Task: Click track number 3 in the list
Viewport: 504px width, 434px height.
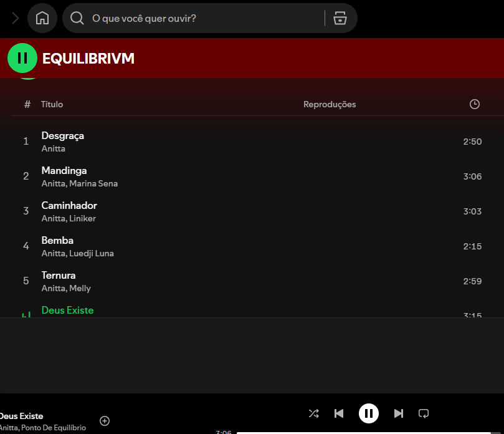Action: coord(26,211)
